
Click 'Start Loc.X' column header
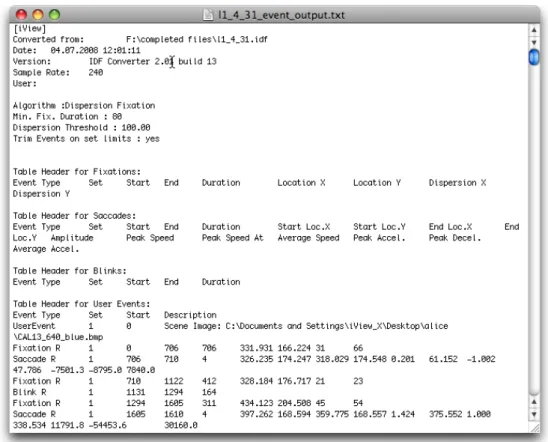pyautogui.click(x=304, y=227)
